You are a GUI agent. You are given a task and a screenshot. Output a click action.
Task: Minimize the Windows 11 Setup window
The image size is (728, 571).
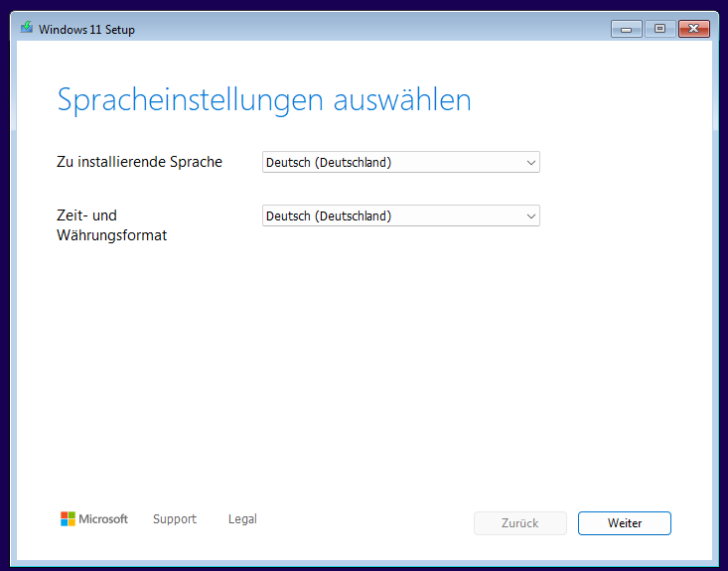pyautogui.click(x=627, y=29)
